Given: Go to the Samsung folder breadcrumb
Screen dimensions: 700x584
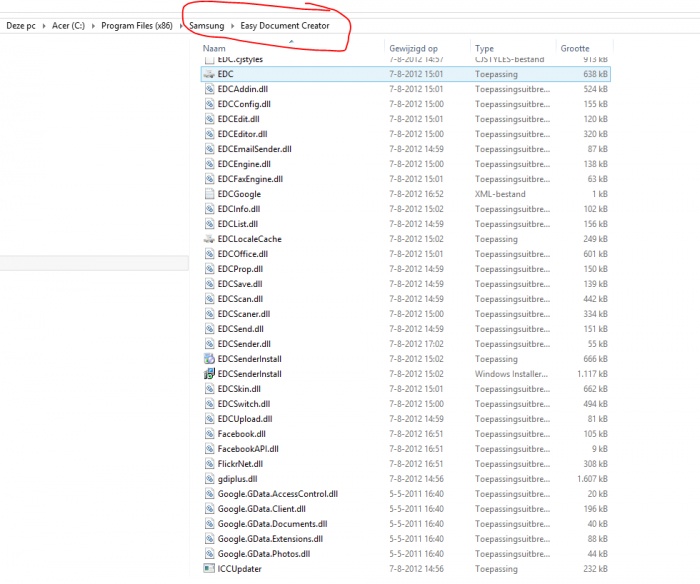Looking at the screenshot, I should (207, 26).
